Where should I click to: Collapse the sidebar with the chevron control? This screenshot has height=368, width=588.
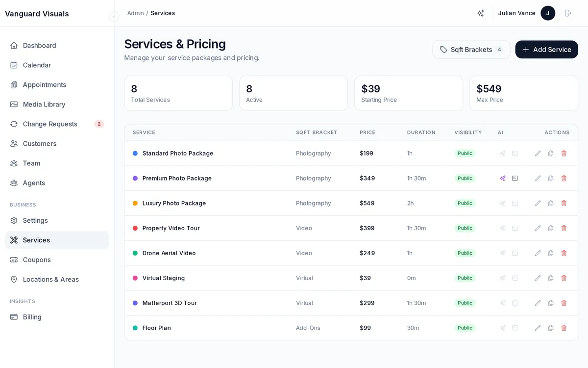114,16
